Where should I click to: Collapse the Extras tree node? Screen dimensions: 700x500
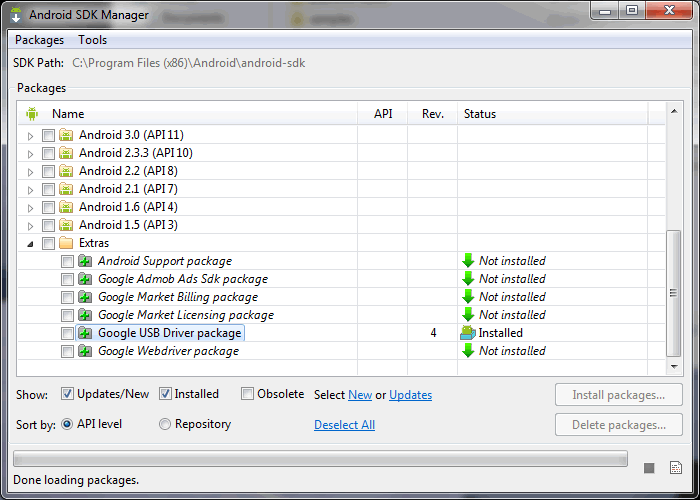click(x=30, y=244)
